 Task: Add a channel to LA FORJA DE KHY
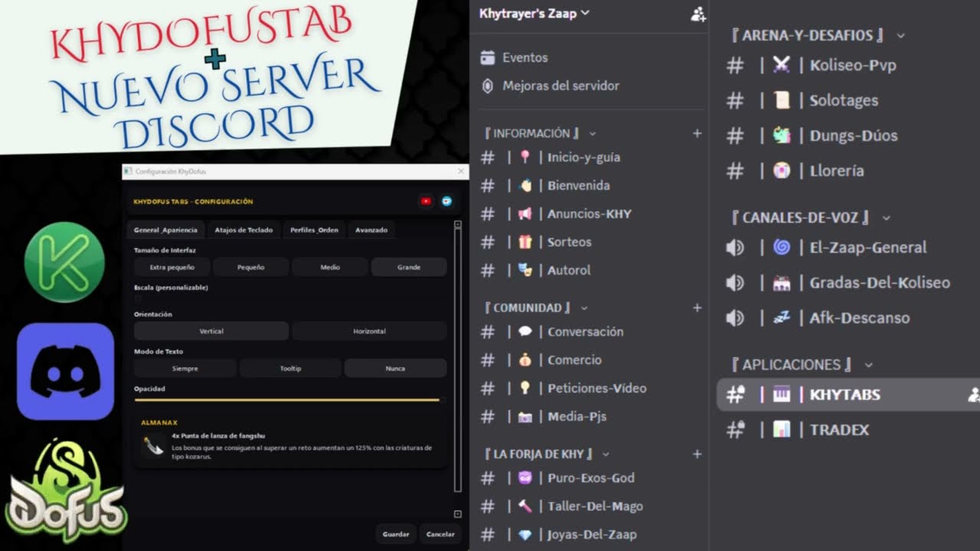pos(697,454)
